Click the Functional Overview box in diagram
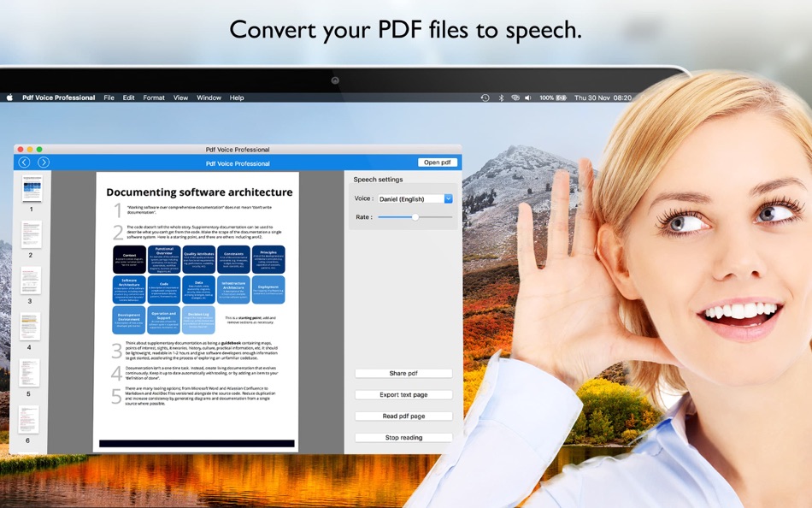The height and width of the screenshot is (508, 812). (164, 260)
